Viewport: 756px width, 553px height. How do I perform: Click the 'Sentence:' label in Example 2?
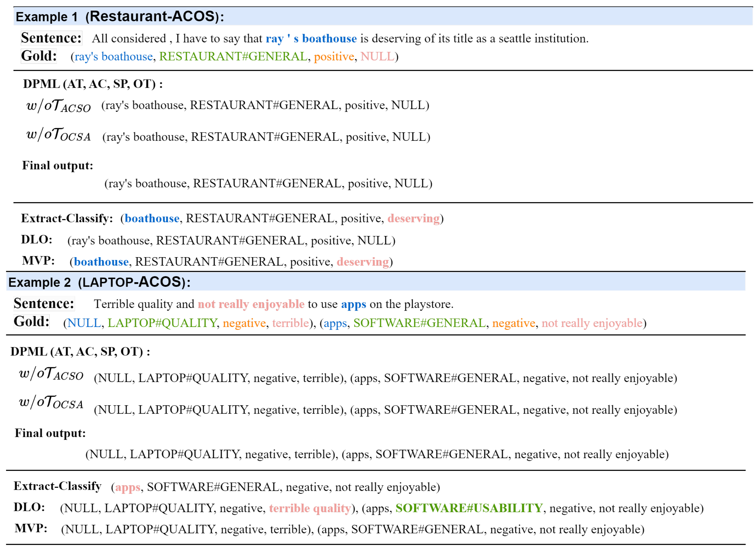[x=44, y=303]
